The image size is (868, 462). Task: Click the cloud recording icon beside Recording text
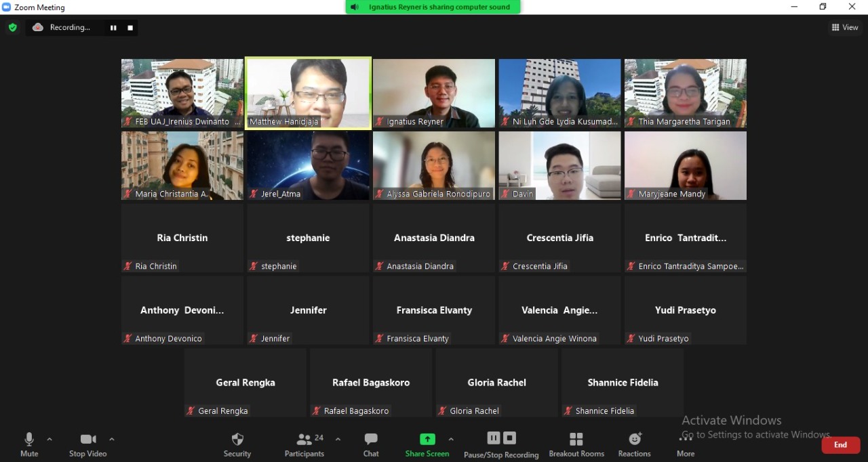click(38, 27)
